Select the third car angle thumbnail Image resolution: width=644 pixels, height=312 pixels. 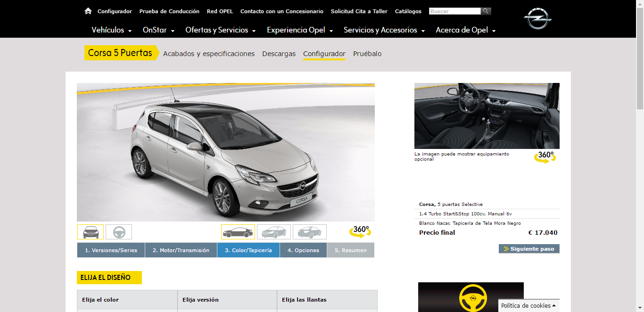310,232
